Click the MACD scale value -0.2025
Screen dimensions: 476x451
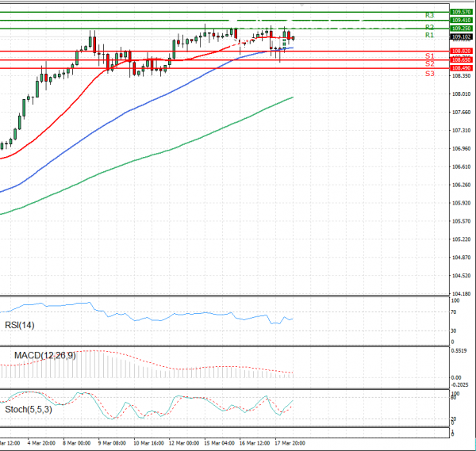click(459, 385)
